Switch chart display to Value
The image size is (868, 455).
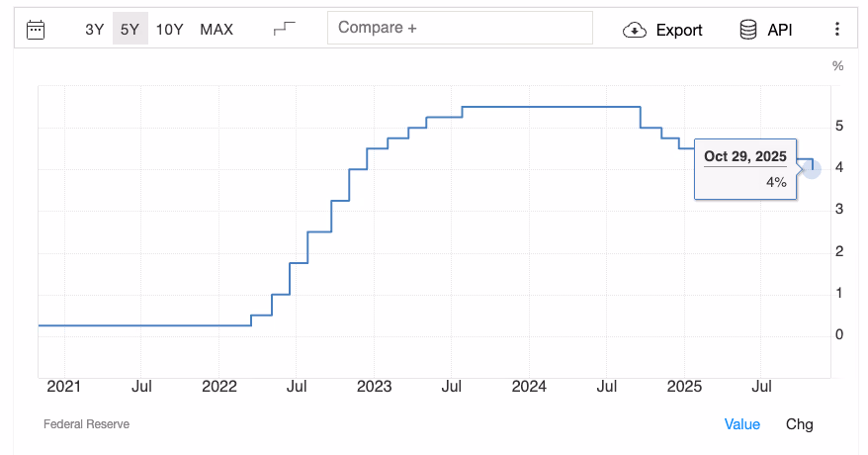(741, 423)
